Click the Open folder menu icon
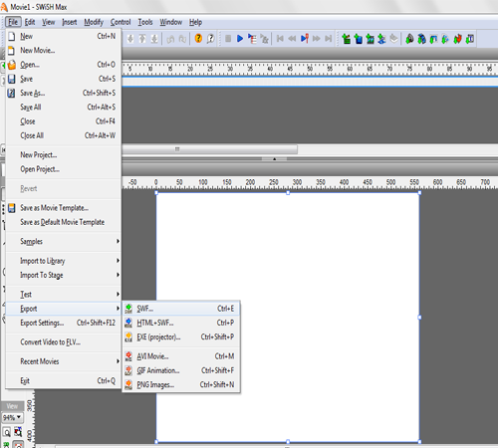Image resolution: width=498 pixels, height=448 pixels. pyautogui.click(x=12, y=65)
